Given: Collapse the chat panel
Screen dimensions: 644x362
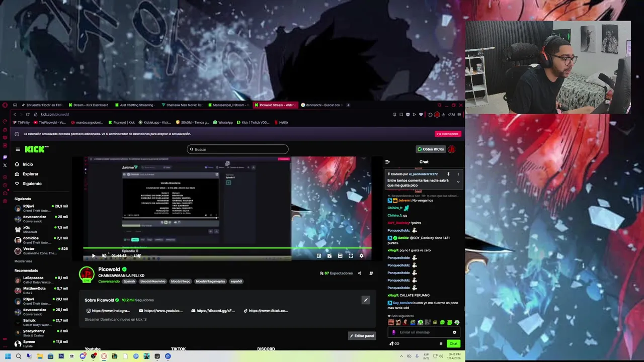Looking at the screenshot, I should tap(387, 162).
